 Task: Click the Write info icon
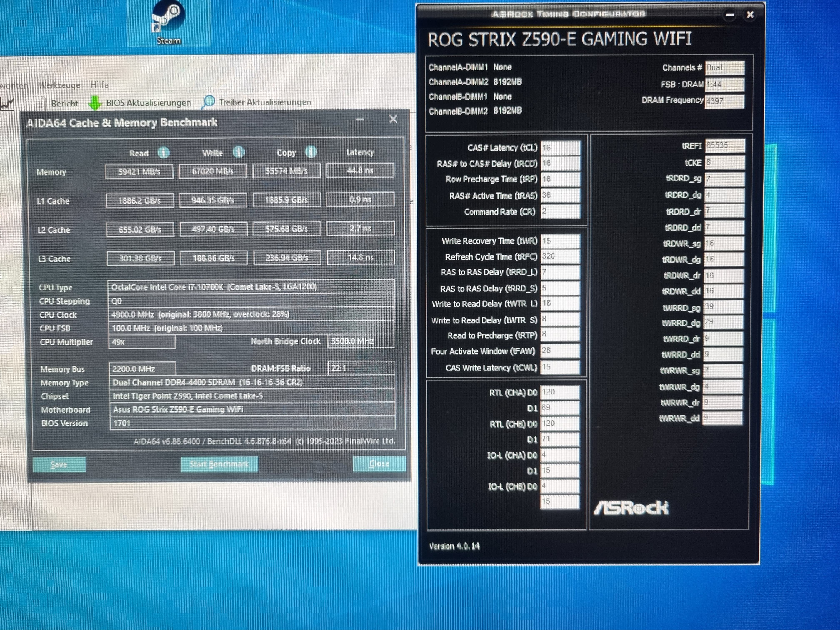tap(239, 152)
